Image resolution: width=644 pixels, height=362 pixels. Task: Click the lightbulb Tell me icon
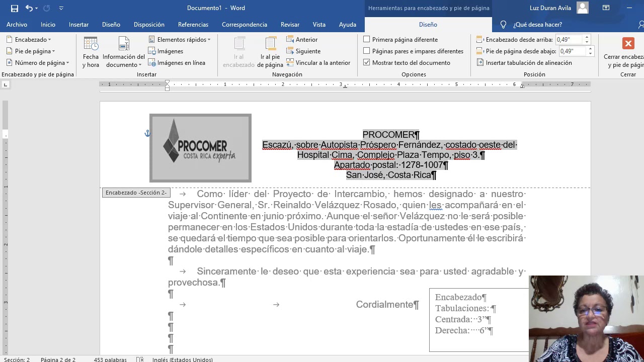[503, 25]
